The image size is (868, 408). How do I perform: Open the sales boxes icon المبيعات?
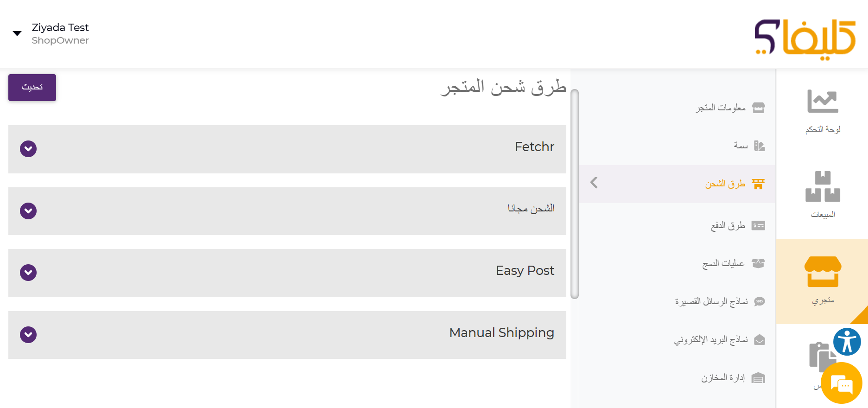(823, 187)
